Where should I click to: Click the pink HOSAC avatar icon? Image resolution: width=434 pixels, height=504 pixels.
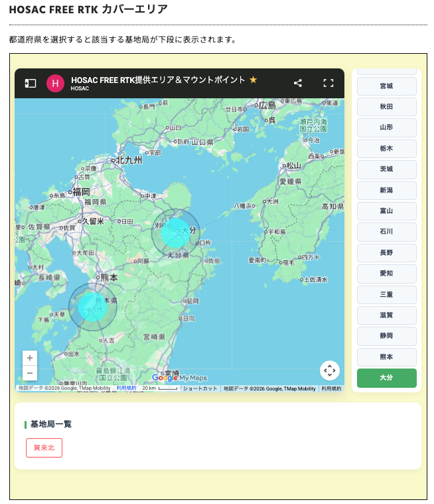55,83
